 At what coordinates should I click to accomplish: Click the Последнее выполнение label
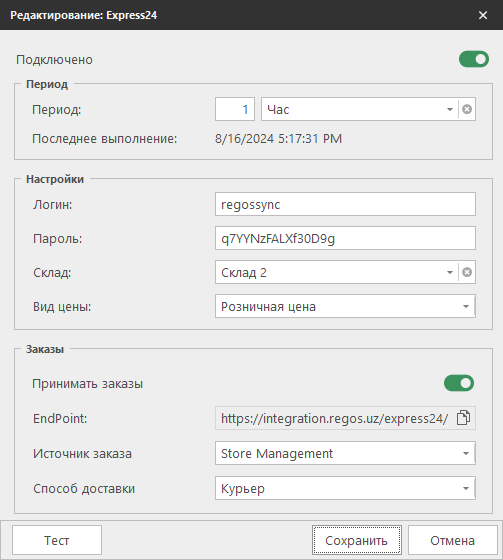[x=104, y=139]
